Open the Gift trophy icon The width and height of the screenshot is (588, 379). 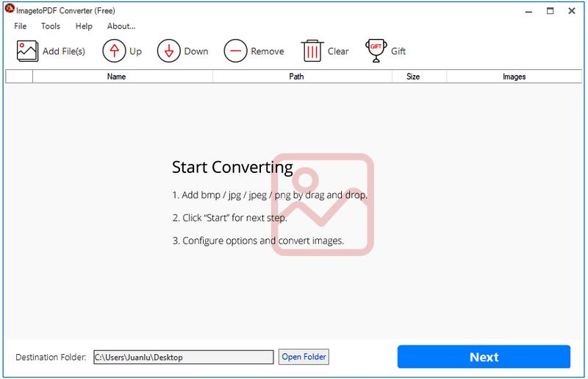[x=376, y=51]
